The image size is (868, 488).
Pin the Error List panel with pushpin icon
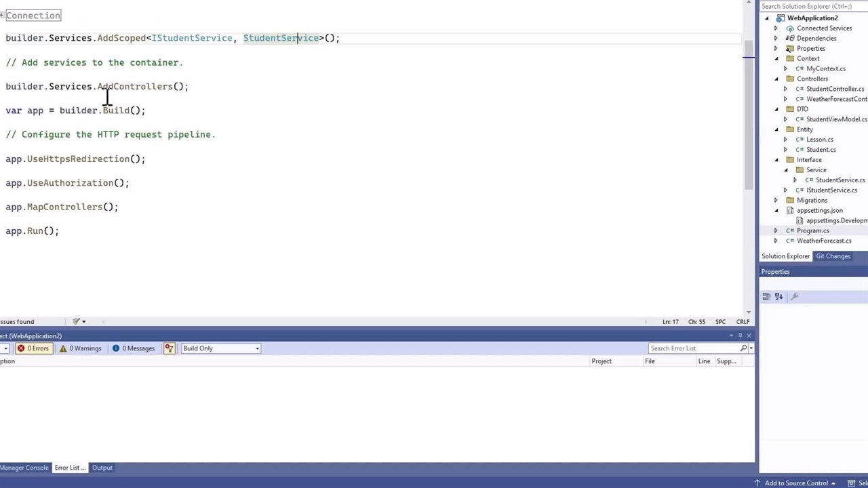tap(740, 335)
